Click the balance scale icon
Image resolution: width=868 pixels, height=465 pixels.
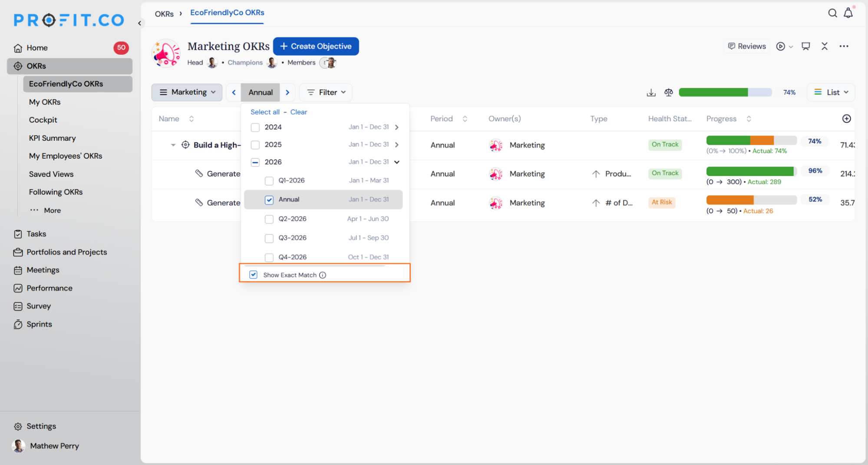tap(668, 93)
